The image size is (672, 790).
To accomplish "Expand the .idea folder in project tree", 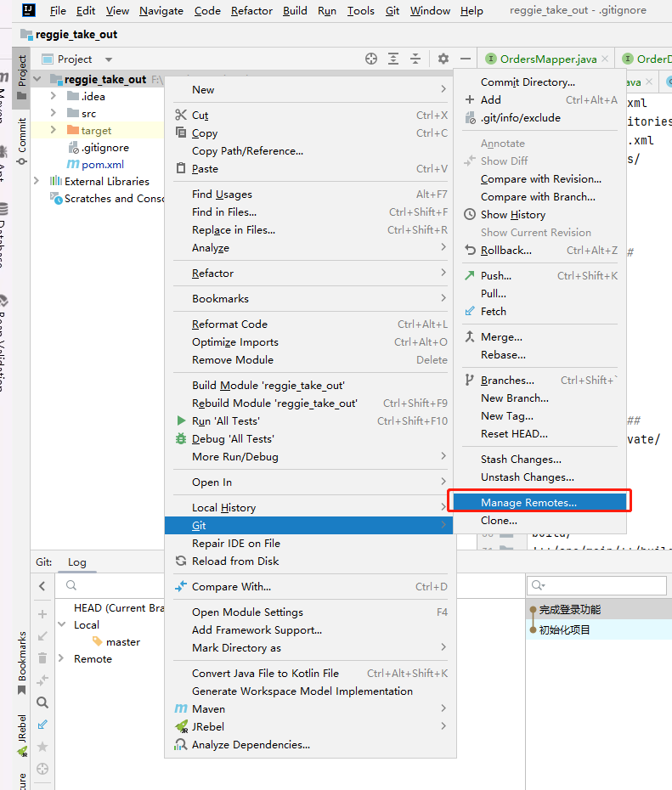I will pos(54,96).
